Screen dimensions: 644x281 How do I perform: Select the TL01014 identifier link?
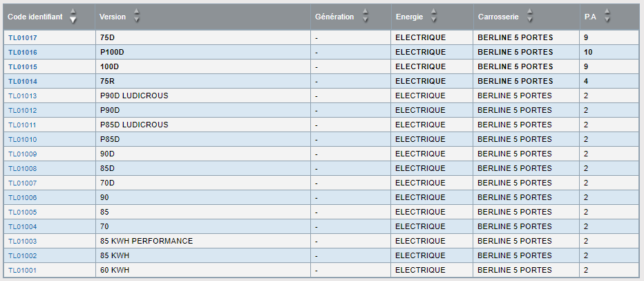tap(23, 82)
